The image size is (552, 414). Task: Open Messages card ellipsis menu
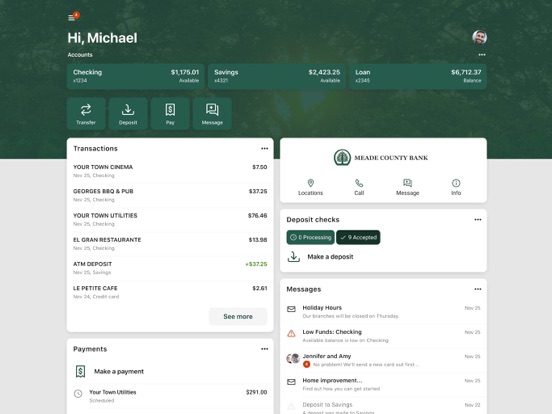click(x=478, y=289)
